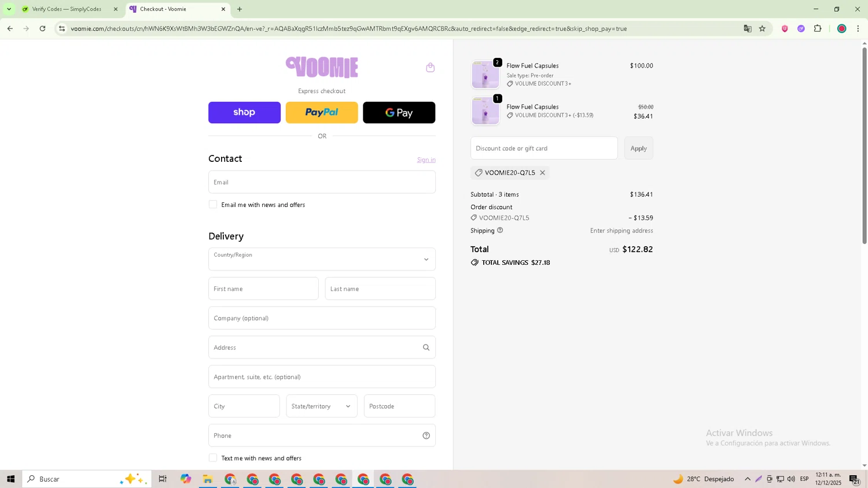Expand the tab search dropdown

[x=9, y=9]
